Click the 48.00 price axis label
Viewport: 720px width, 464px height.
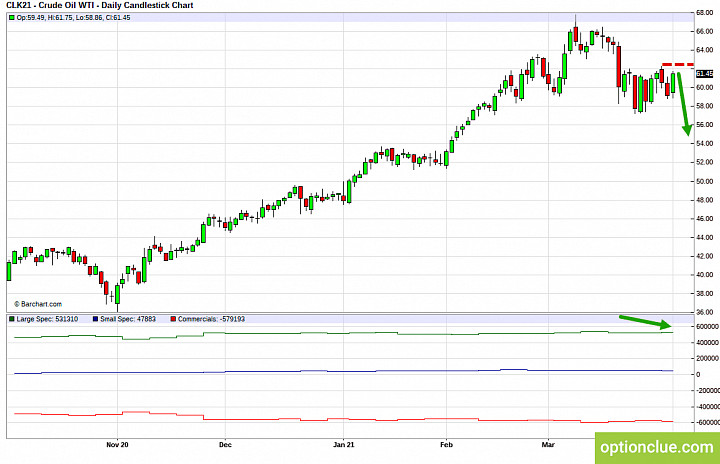704,200
